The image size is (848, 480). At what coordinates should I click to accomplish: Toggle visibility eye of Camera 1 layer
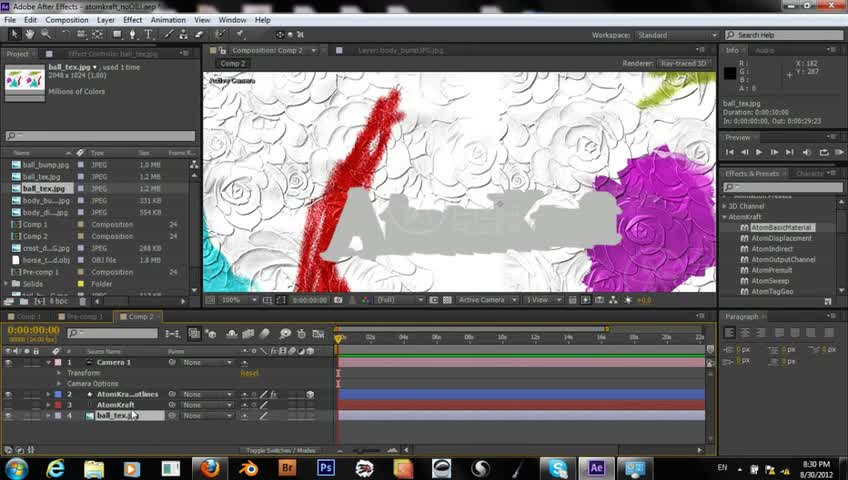[x=8, y=363]
